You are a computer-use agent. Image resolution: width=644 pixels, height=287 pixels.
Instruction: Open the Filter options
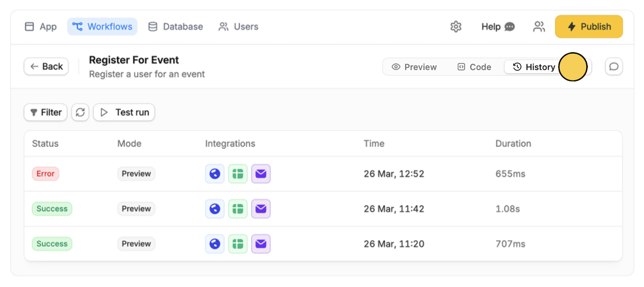coord(46,112)
